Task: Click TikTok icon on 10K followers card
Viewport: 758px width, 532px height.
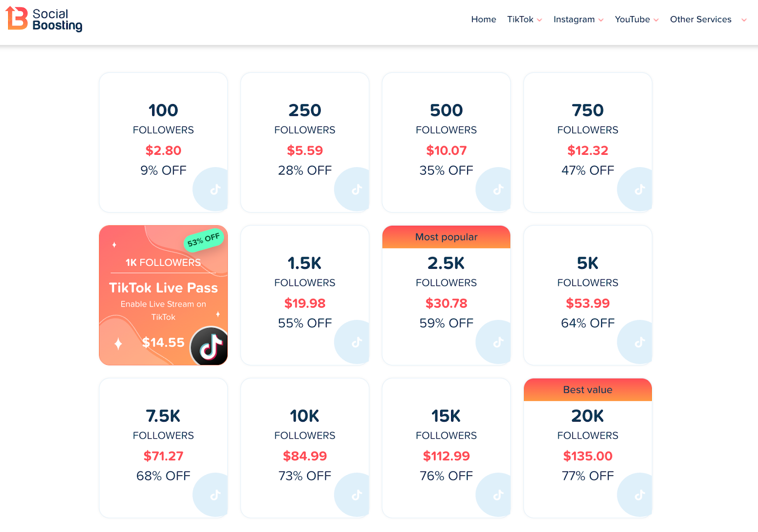Action: [x=357, y=495]
